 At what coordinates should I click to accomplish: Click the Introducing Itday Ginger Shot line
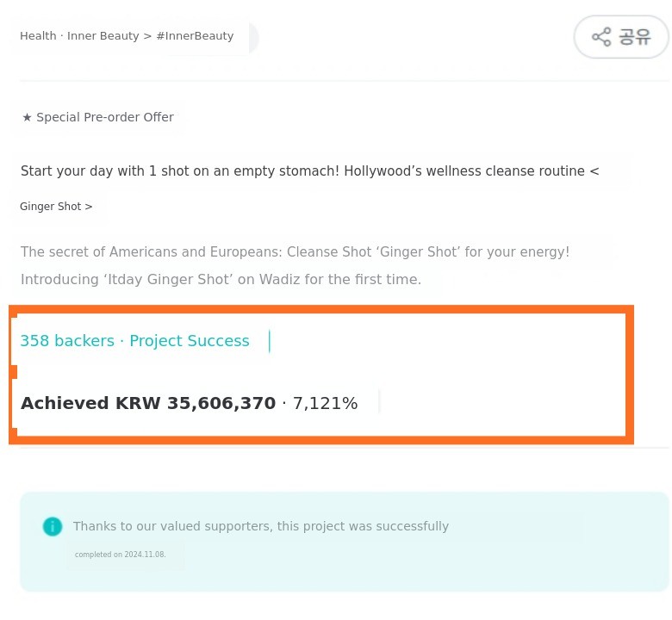coord(221,280)
